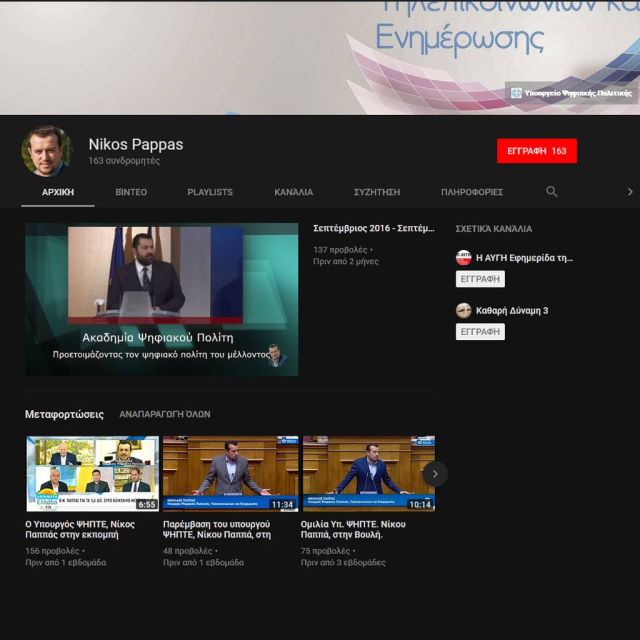The width and height of the screenshot is (640, 640).
Task: Click the channel search magnifier icon
Action: click(551, 192)
